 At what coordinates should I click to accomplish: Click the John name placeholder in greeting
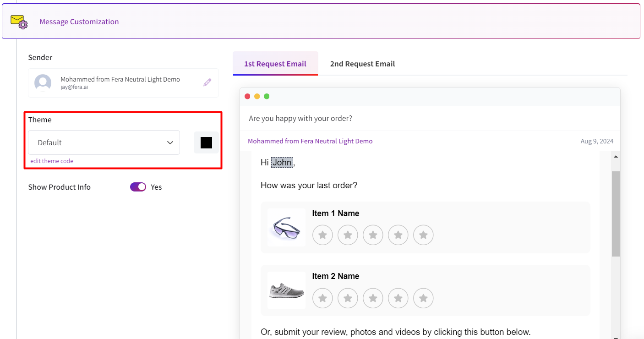282,163
